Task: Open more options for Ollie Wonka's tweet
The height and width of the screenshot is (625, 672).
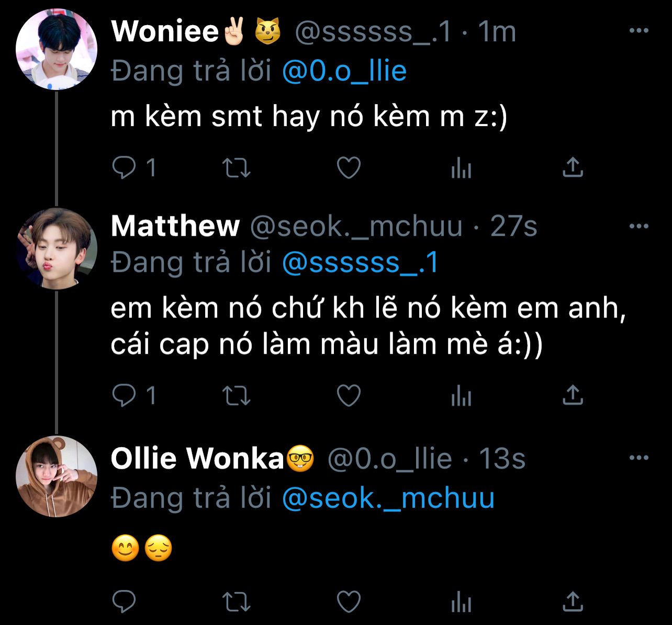Action: click(x=639, y=458)
